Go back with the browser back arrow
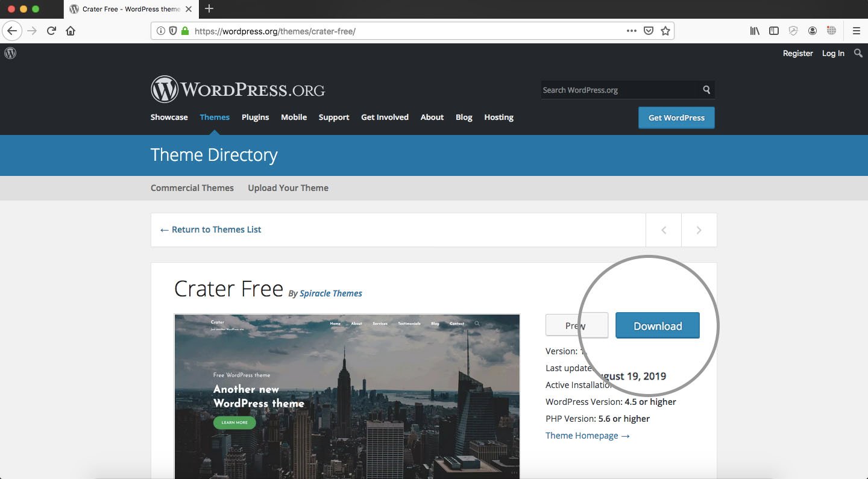This screenshot has height=479, width=868. (x=12, y=31)
